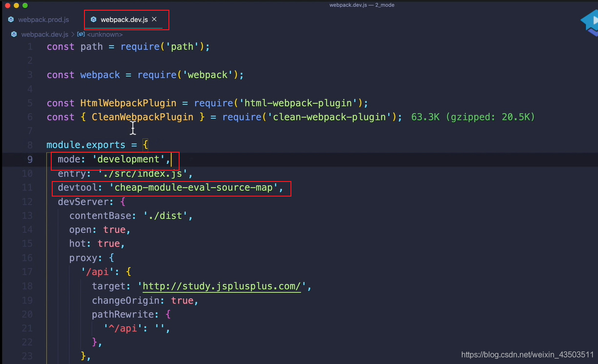Click the './dist' string value

click(165, 216)
